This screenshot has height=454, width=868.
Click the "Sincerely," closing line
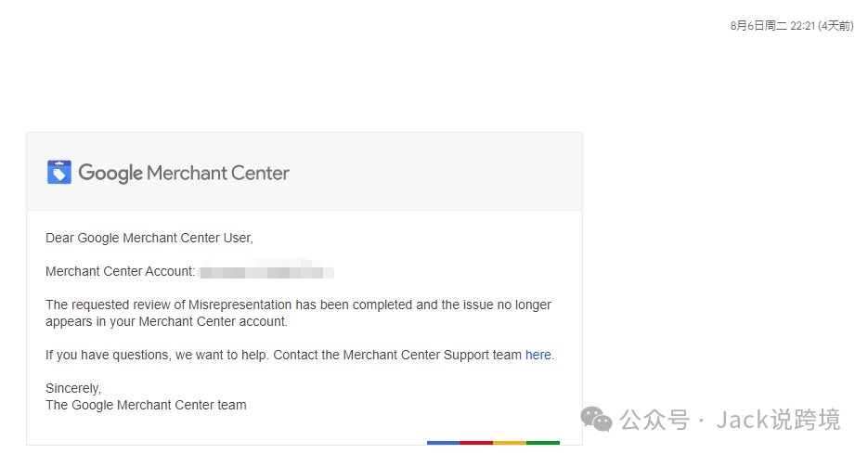(x=73, y=388)
